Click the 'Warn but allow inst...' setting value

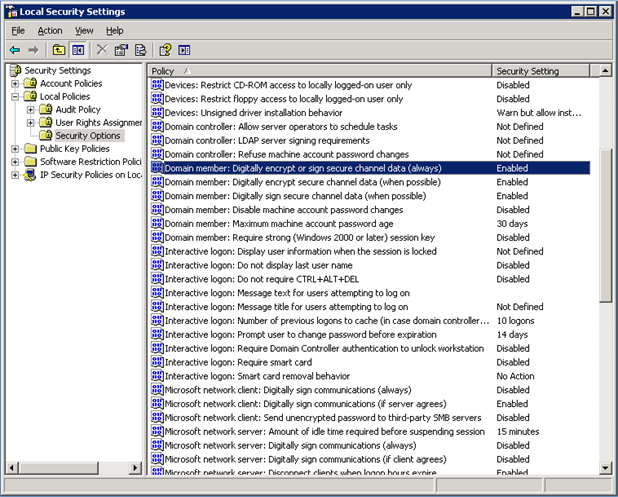click(x=538, y=113)
